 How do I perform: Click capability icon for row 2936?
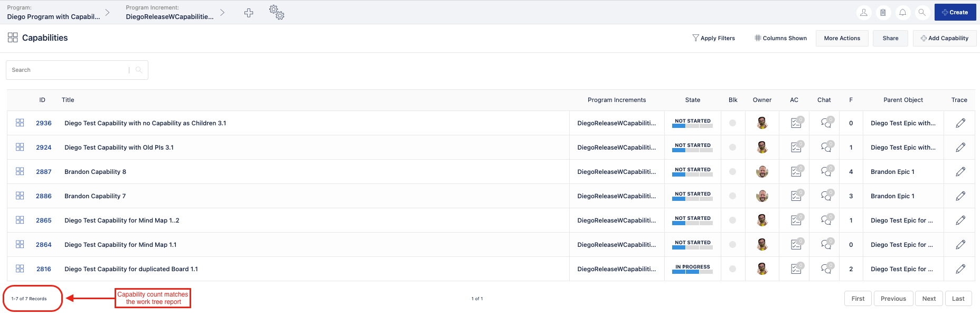click(x=20, y=123)
